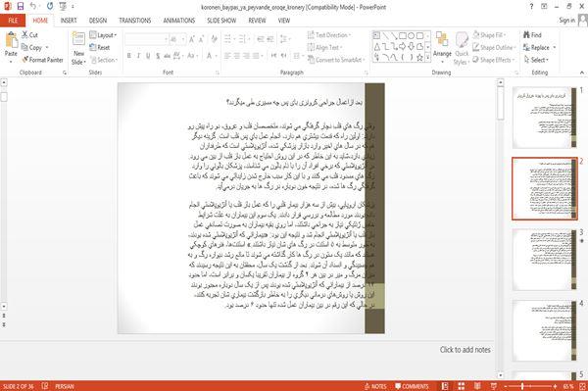
Task: Open COMMENTS pane from status bar
Action: (412, 386)
